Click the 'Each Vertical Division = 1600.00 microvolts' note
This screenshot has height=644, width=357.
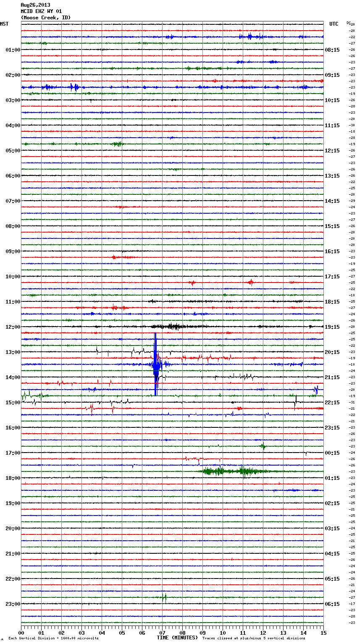click(x=53, y=638)
